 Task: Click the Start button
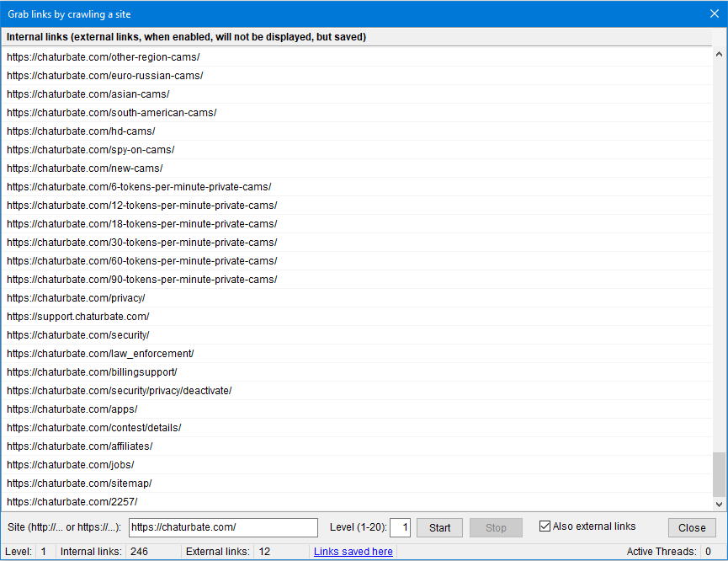439,527
